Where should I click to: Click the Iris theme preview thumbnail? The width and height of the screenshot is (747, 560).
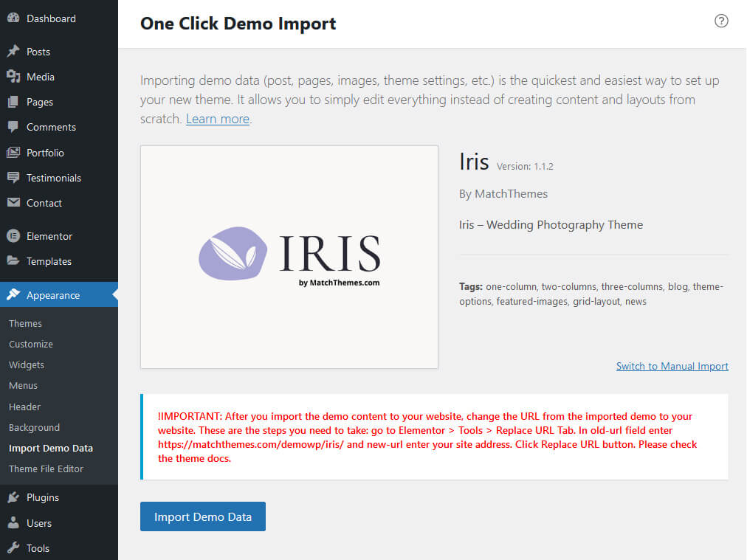coord(289,257)
